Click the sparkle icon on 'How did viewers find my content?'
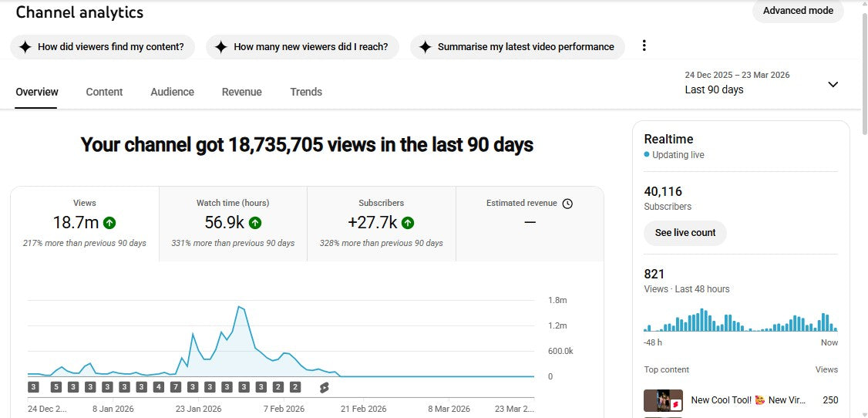Screen dimensions: 868x418 click(x=25, y=47)
